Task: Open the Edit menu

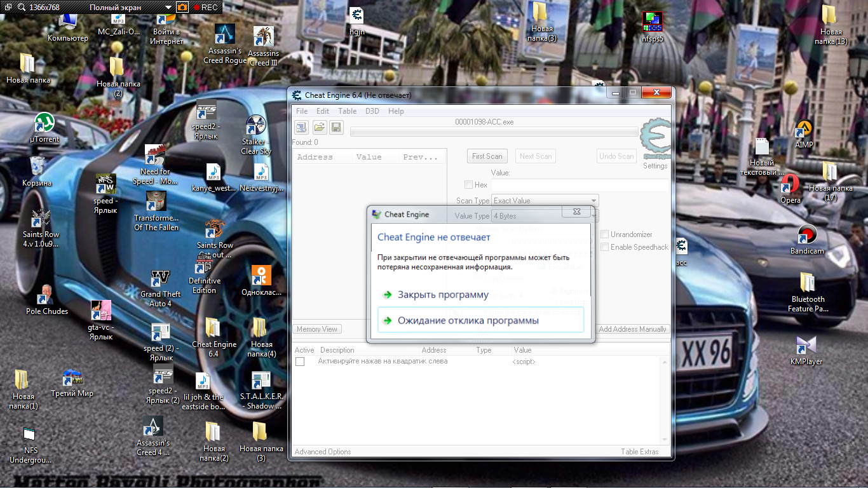Action: (x=323, y=111)
